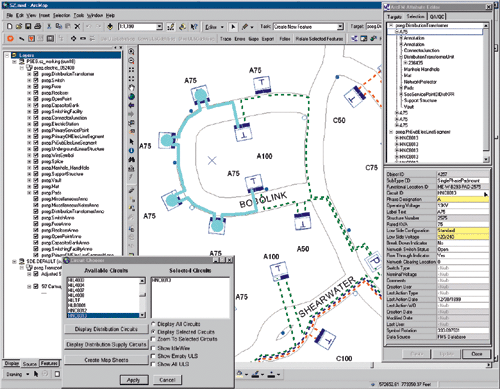The image size is (500, 389).
Task: Click the orange circle toolbar icon
Action: [x=10, y=39]
